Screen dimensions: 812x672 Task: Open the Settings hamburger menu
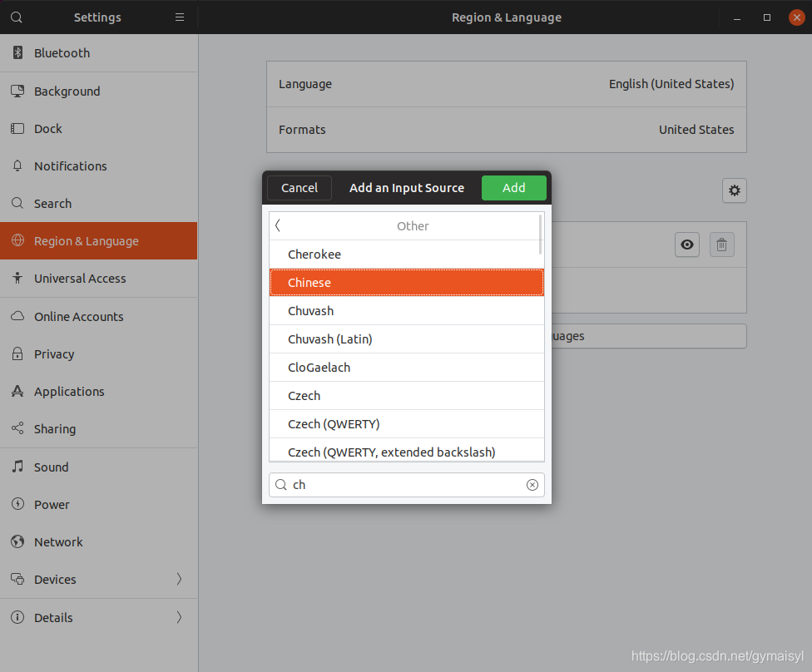(180, 17)
